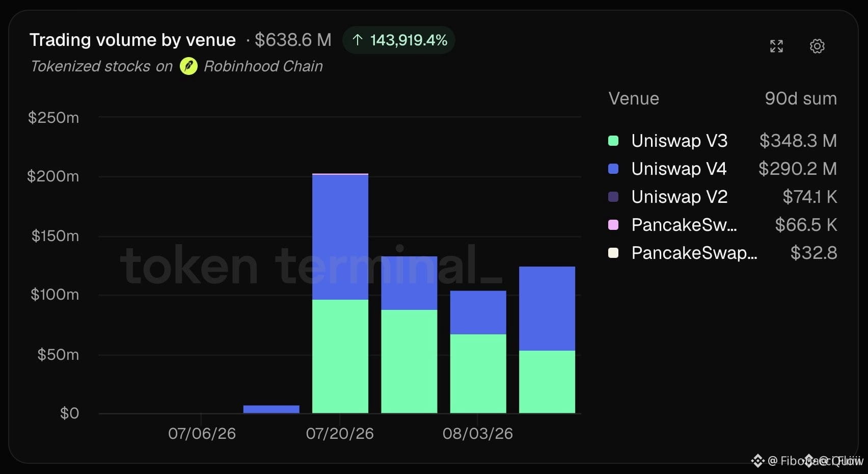Click the blue segment of the last bar

point(547,309)
